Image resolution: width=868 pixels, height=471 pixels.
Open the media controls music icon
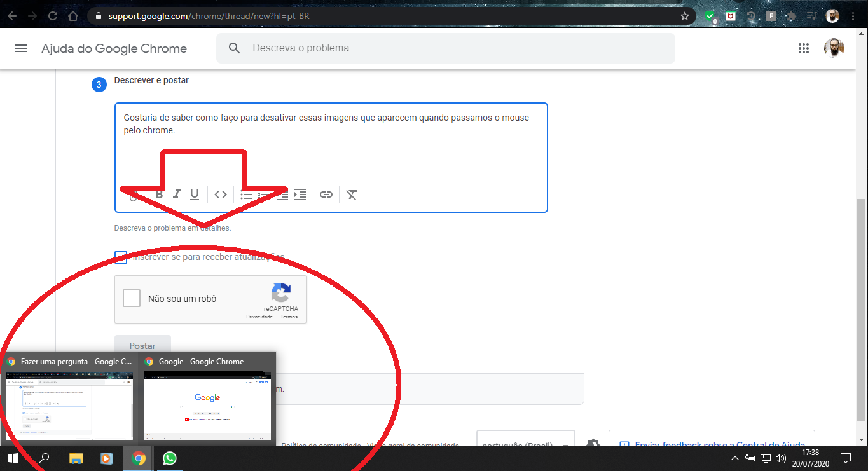click(811, 16)
